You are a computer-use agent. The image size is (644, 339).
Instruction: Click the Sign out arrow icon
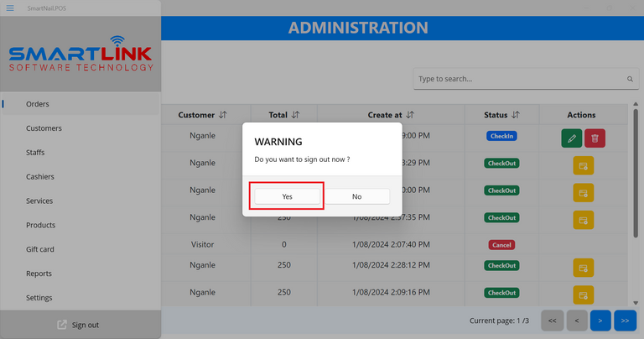[61, 325]
